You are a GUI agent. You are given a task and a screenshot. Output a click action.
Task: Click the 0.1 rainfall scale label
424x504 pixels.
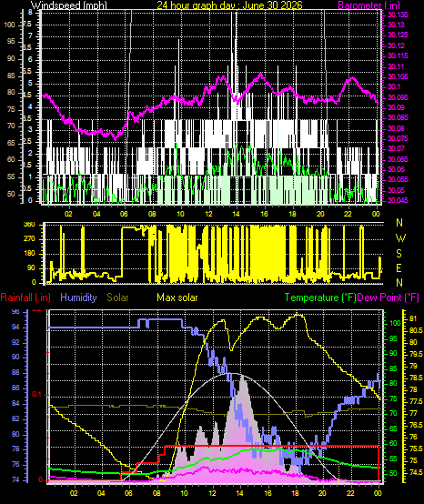click(37, 395)
